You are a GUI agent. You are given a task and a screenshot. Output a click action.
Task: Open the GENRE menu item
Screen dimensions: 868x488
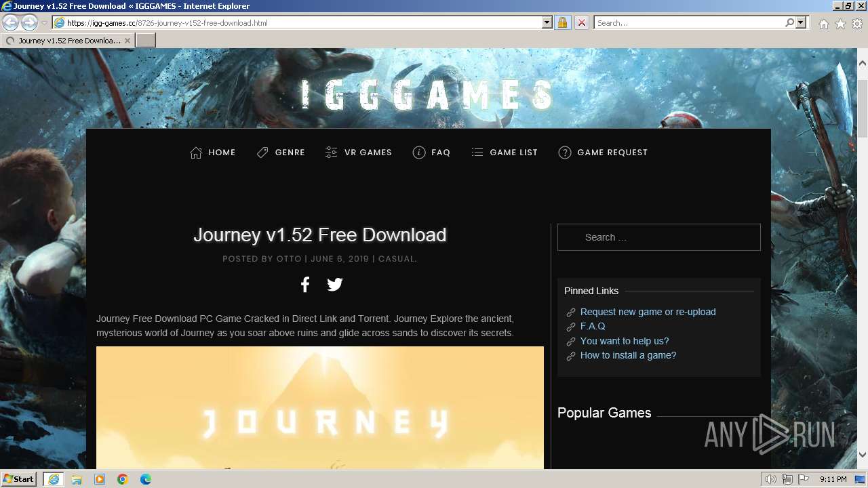click(x=281, y=152)
